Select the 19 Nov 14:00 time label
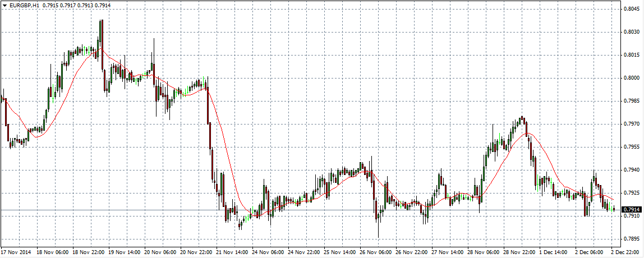644x258 pixels. coord(126,253)
